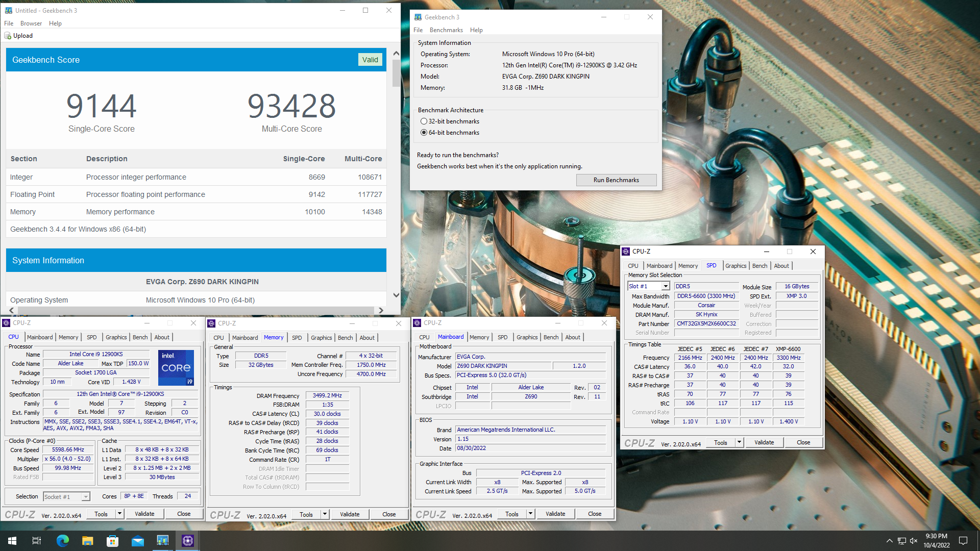Open Mainboard tab in CPU-Z CPU window

(x=40, y=337)
